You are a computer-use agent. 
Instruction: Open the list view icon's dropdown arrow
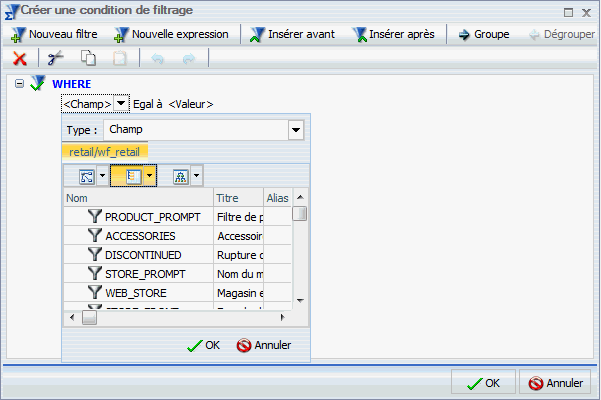(150, 176)
